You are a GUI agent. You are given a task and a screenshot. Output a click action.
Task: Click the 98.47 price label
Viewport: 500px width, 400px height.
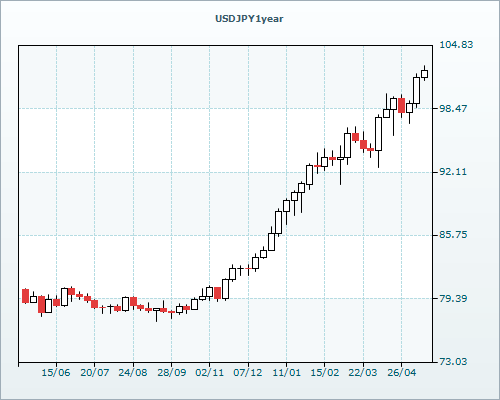click(453, 108)
